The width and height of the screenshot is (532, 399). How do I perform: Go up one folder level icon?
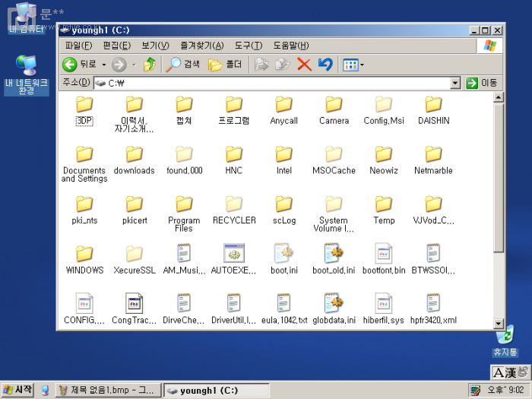click(149, 64)
